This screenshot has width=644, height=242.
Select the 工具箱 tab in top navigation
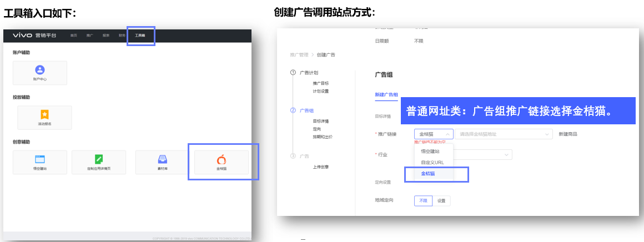click(x=140, y=36)
